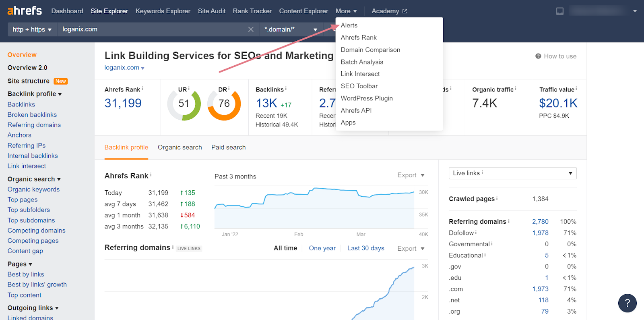Show One year referring domains range
The image size is (644, 320).
click(322, 248)
